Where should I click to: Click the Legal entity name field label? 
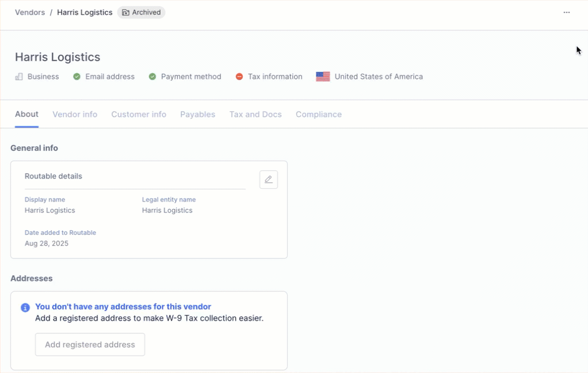click(x=169, y=200)
